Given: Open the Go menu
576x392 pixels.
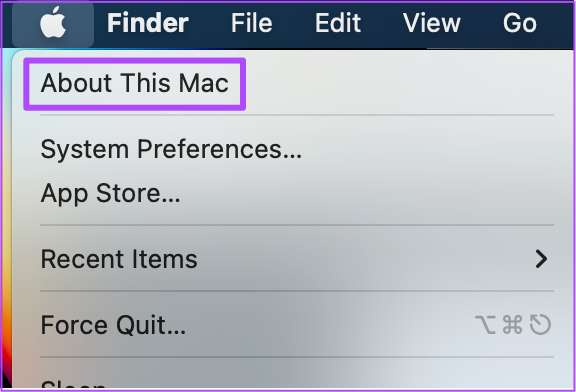Looking at the screenshot, I should click(520, 23).
